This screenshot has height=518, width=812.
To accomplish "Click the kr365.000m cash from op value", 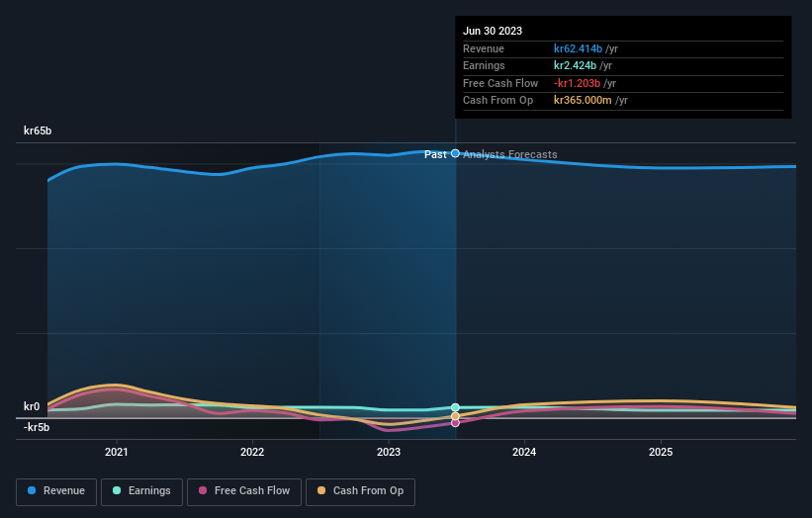I will click(583, 101).
